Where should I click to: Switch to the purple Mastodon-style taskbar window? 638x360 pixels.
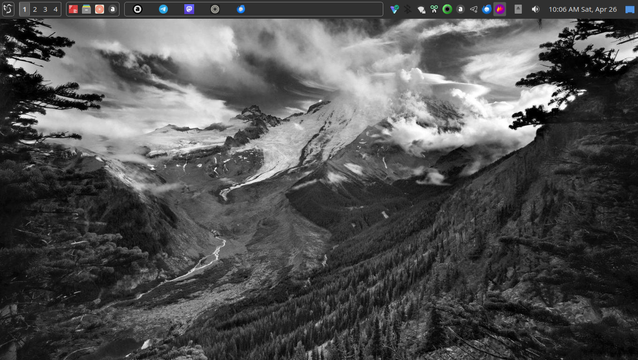coord(189,9)
